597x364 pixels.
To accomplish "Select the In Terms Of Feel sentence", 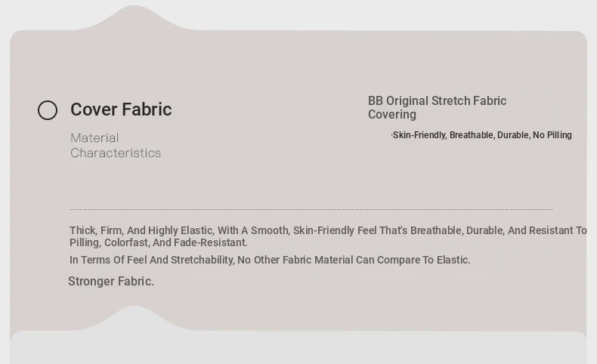I will (270, 261).
